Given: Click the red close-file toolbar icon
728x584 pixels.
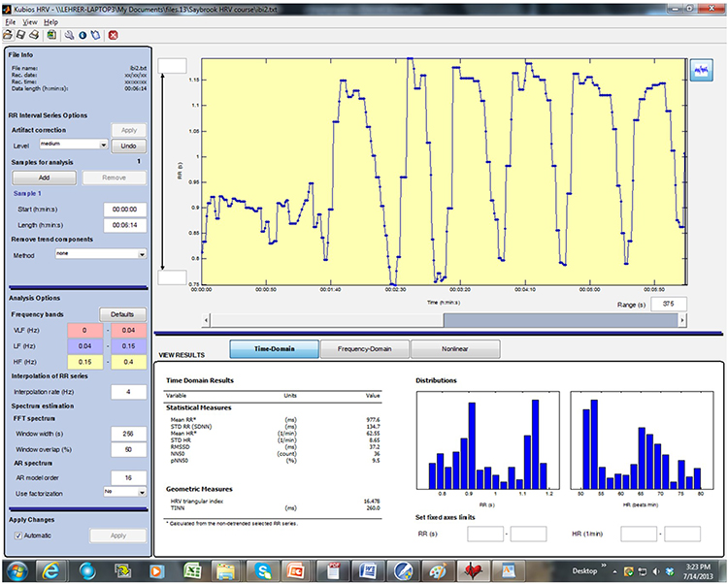Looking at the screenshot, I should (x=114, y=34).
